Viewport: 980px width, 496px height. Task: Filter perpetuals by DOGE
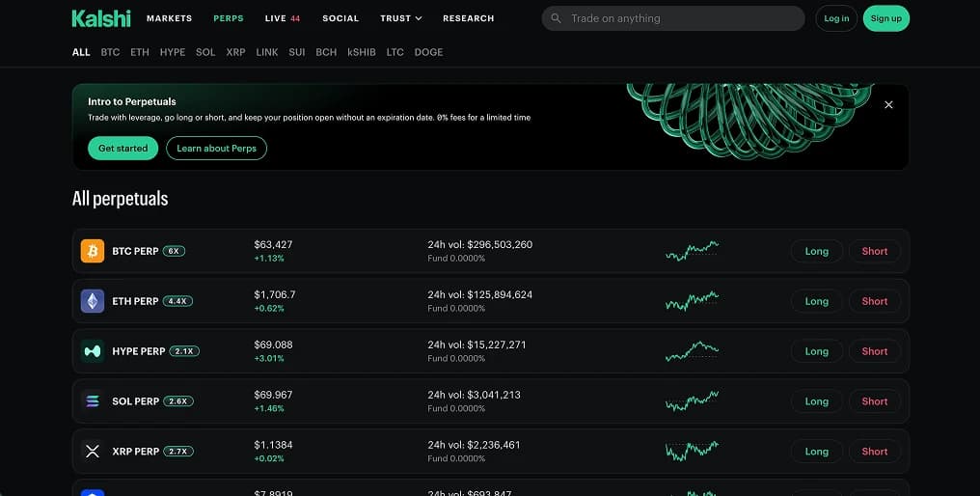pyautogui.click(x=428, y=52)
